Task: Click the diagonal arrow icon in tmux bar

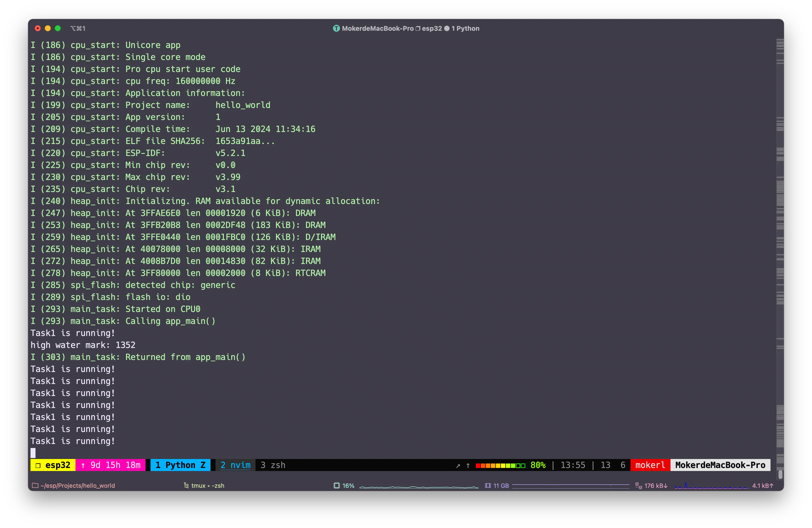Action: (x=458, y=465)
